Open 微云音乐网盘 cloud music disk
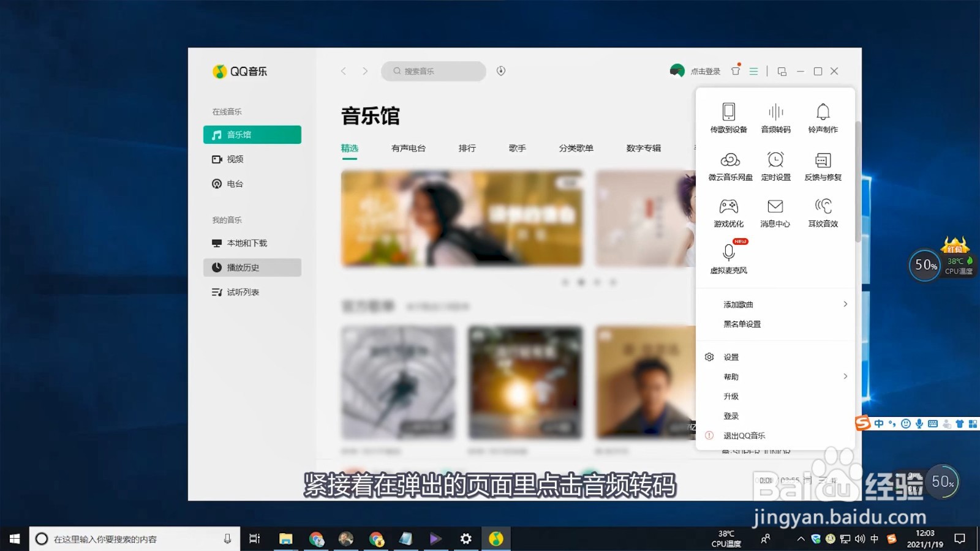 [728, 165]
